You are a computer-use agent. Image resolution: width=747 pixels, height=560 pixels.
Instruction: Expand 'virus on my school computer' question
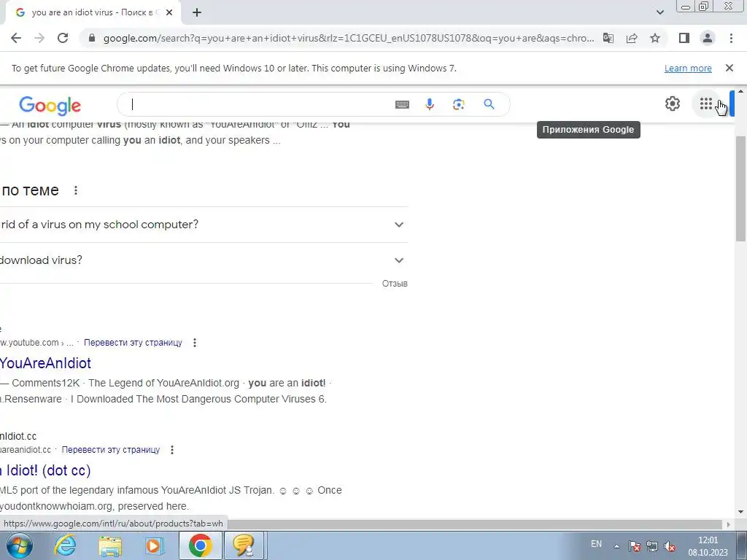pyautogui.click(x=204, y=225)
